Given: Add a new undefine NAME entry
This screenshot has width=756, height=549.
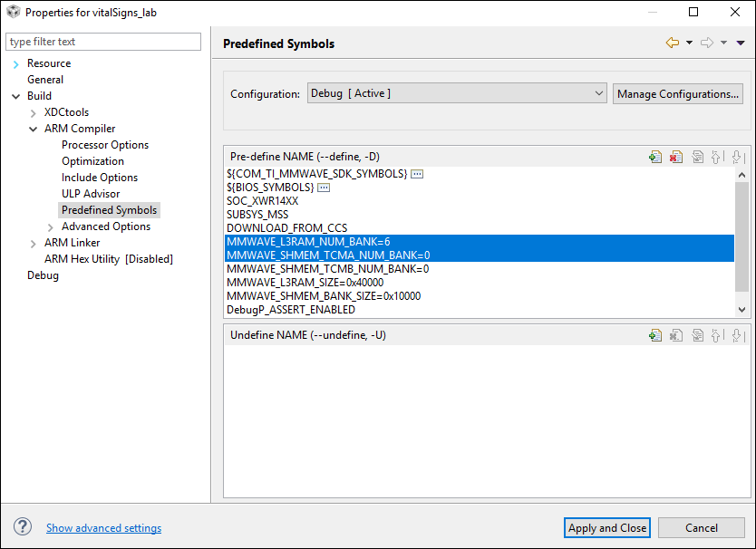Looking at the screenshot, I should (655, 335).
